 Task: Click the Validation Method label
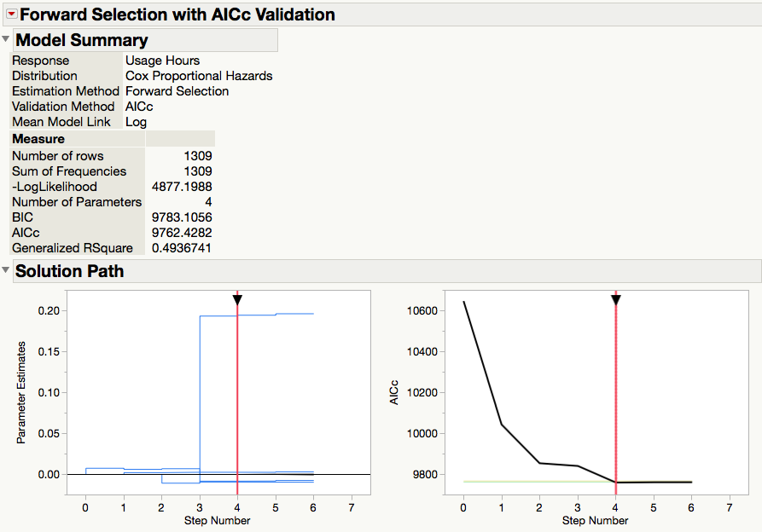pos(63,107)
